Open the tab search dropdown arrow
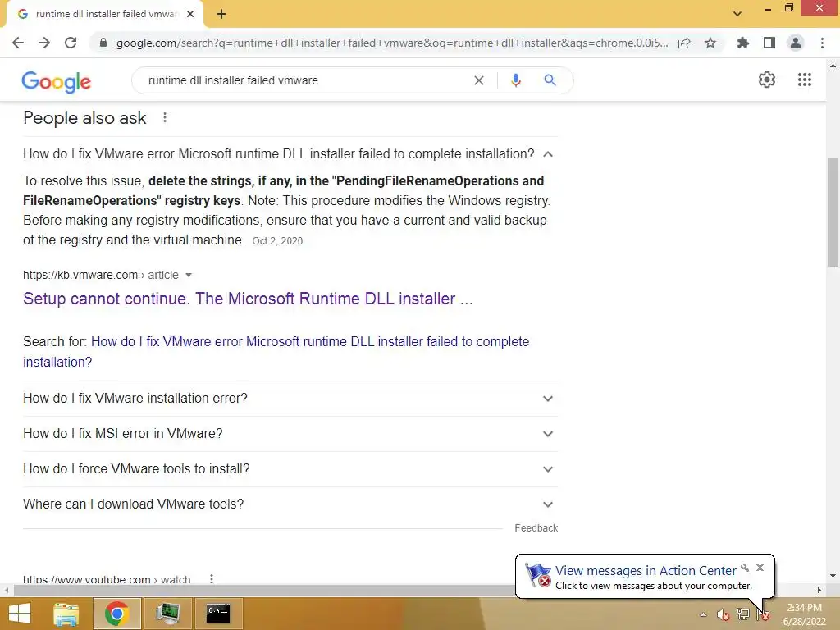The image size is (840, 630). (x=737, y=14)
